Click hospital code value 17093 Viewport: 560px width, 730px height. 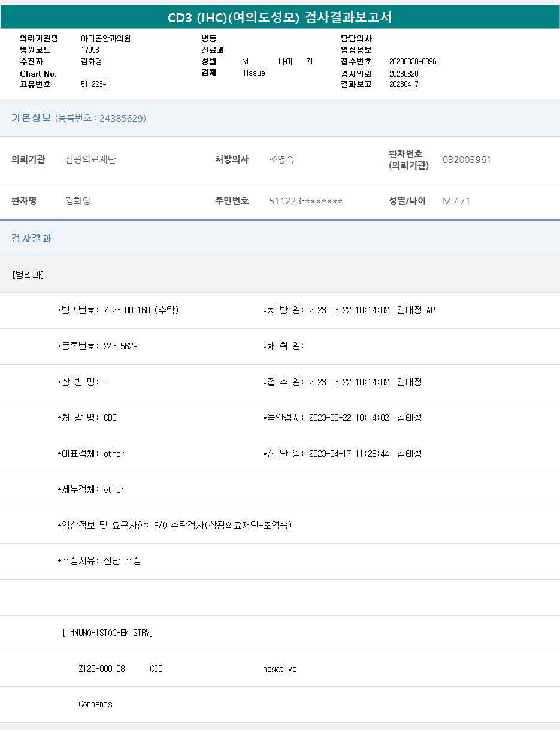pos(90,50)
